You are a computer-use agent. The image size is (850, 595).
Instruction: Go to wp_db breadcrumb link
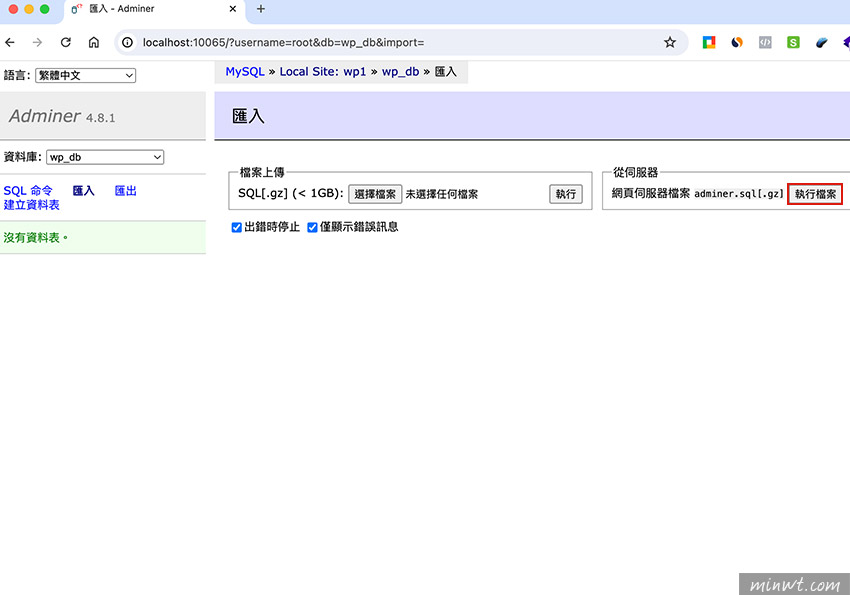click(400, 72)
